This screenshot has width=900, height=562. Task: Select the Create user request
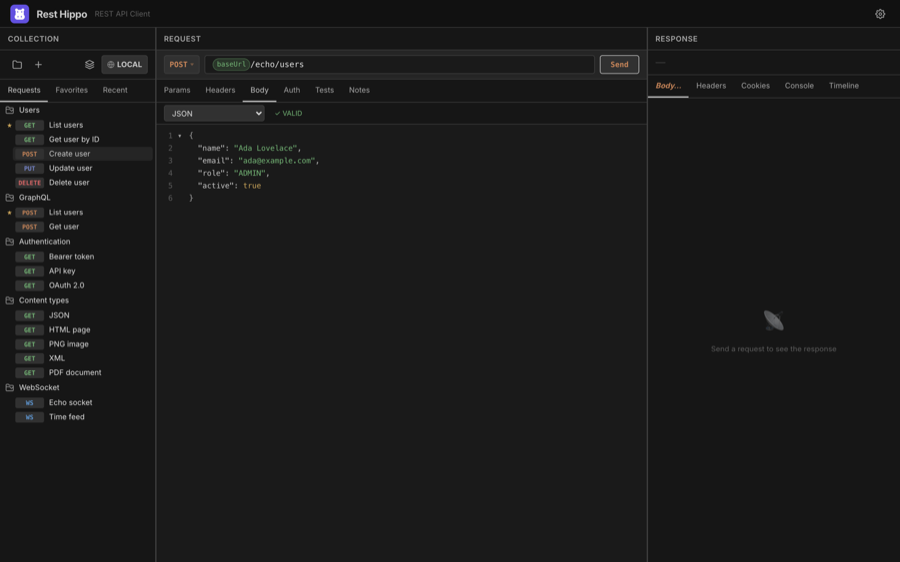[x=83, y=154]
